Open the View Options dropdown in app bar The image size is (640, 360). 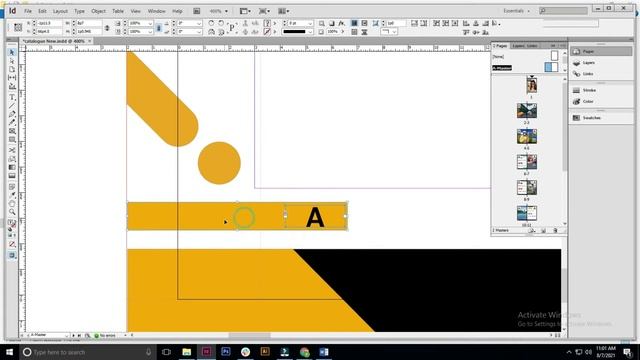click(x=244, y=11)
